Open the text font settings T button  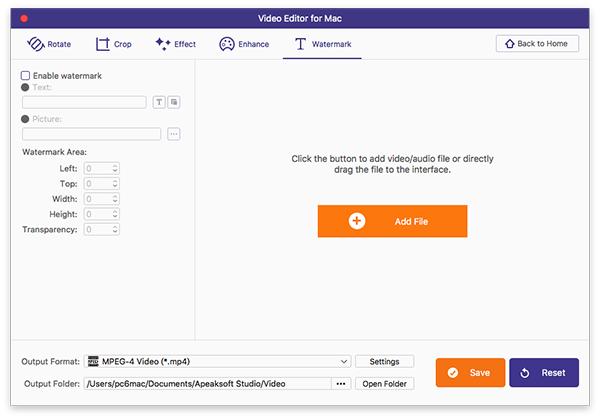(x=159, y=102)
